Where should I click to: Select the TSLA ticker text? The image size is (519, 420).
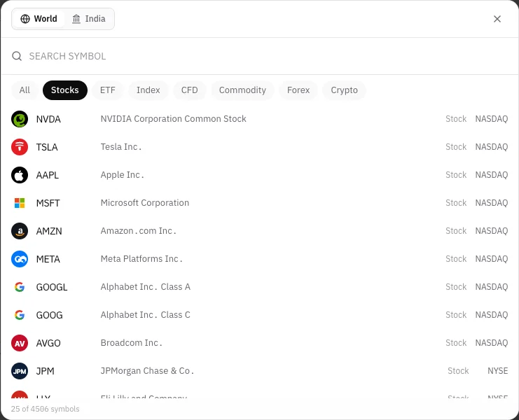[x=47, y=147]
